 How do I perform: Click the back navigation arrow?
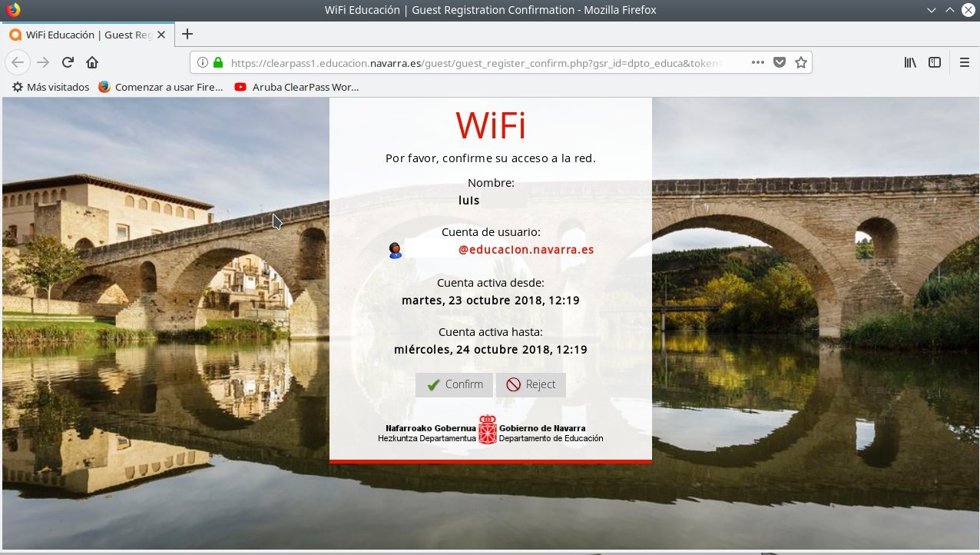tap(18, 62)
